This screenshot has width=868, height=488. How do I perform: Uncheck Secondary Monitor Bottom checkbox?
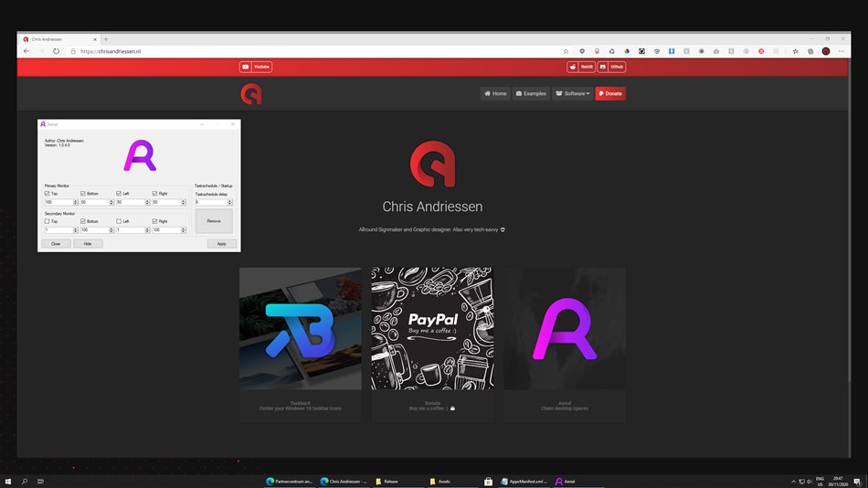pos(82,221)
